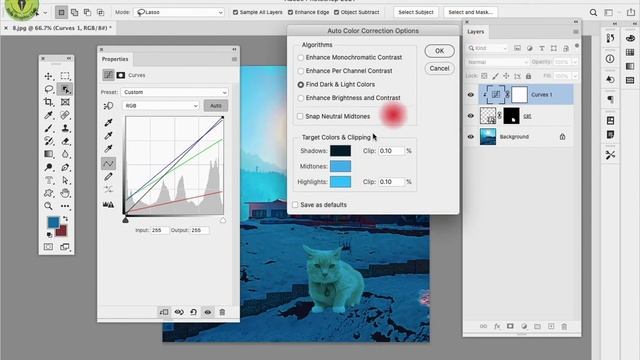This screenshot has height=360, width=640.
Task: Open the Properties panel menu
Action: click(x=234, y=59)
